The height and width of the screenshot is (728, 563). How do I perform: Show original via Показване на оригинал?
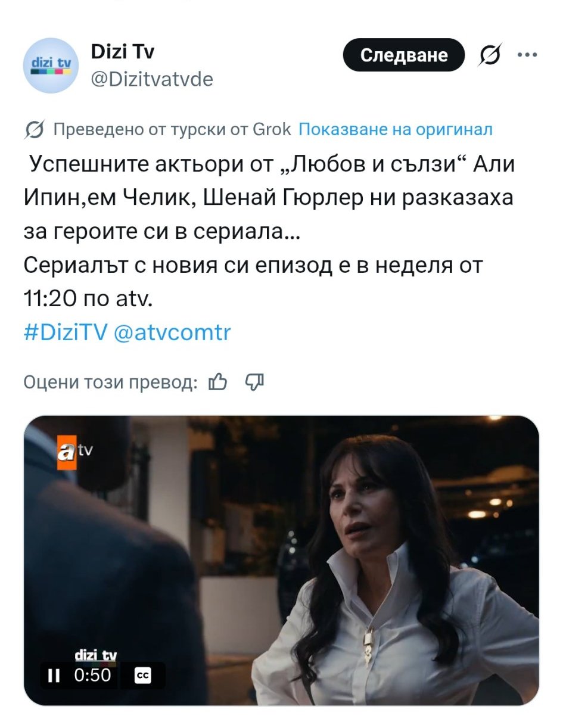pos(395,129)
